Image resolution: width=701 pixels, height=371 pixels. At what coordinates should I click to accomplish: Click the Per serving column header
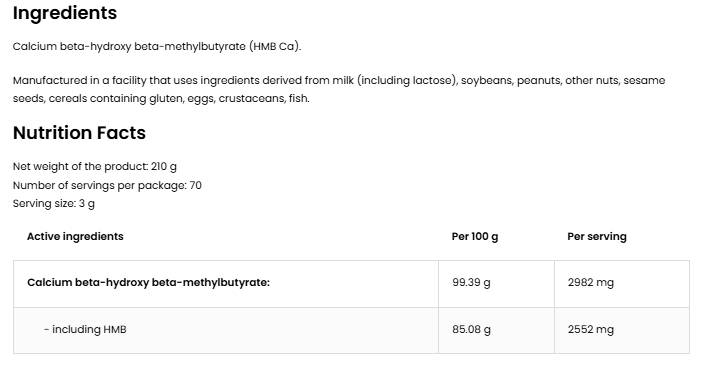tap(597, 236)
